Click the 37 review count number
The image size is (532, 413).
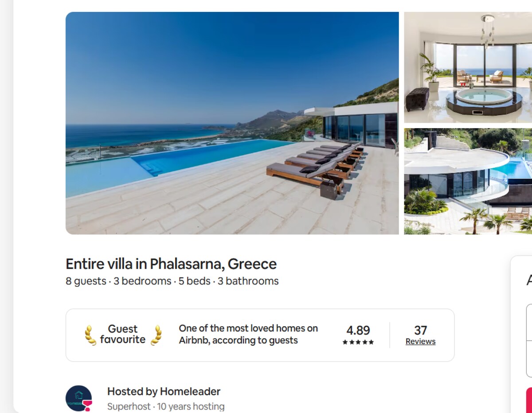point(420,330)
